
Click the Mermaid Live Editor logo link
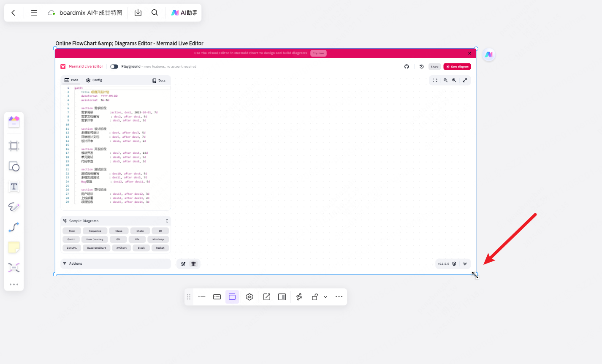point(82,66)
